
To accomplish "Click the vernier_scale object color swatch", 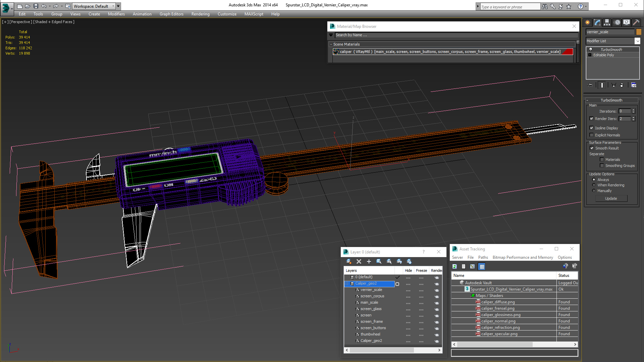I will 639,32.
